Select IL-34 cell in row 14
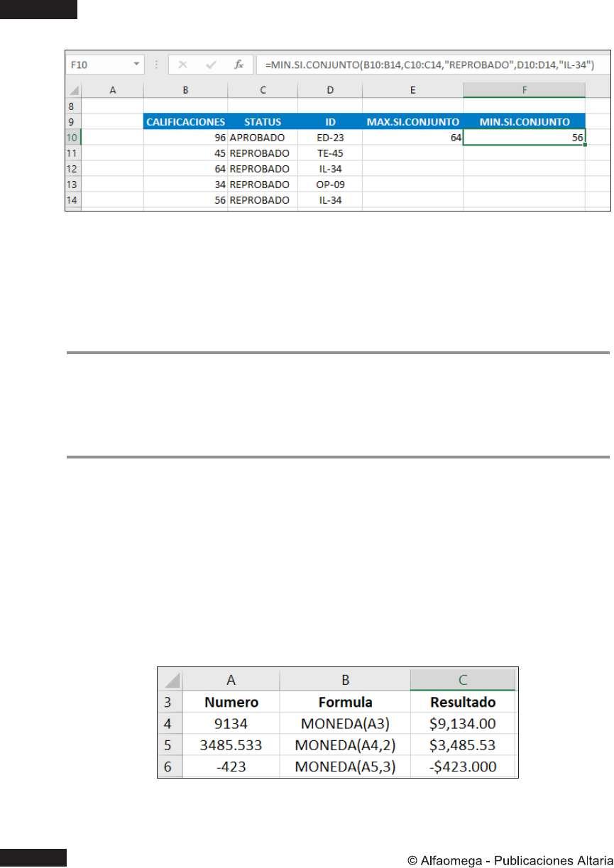The width and height of the screenshot is (614, 868). click(x=330, y=200)
